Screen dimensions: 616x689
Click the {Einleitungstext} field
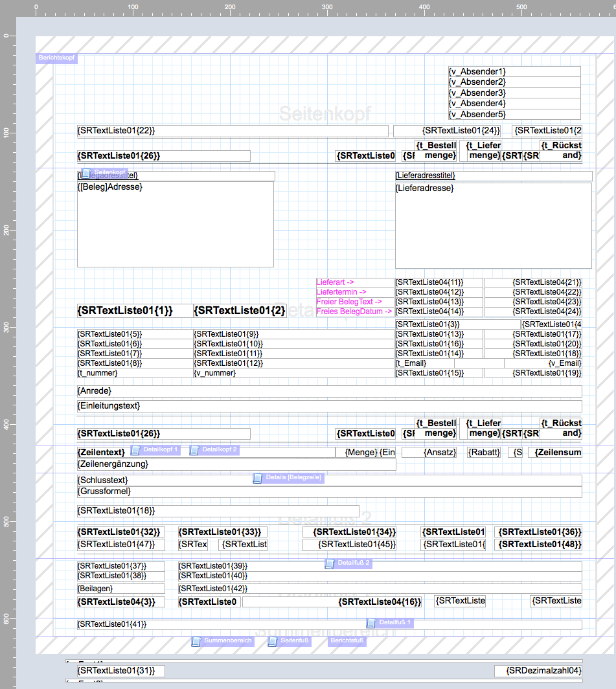pos(329,406)
